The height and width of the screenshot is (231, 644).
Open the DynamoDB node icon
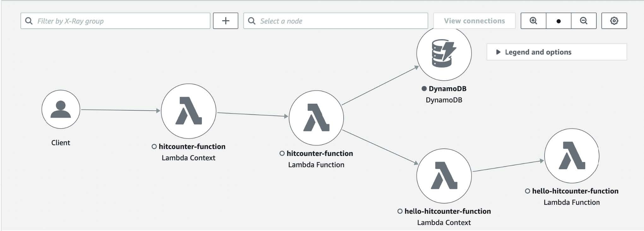[444, 54]
